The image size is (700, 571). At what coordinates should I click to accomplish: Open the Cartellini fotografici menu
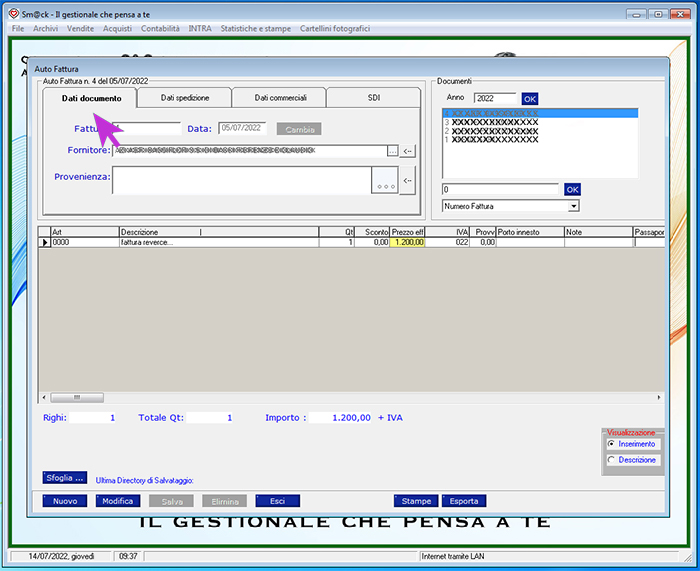coord(335,29)
